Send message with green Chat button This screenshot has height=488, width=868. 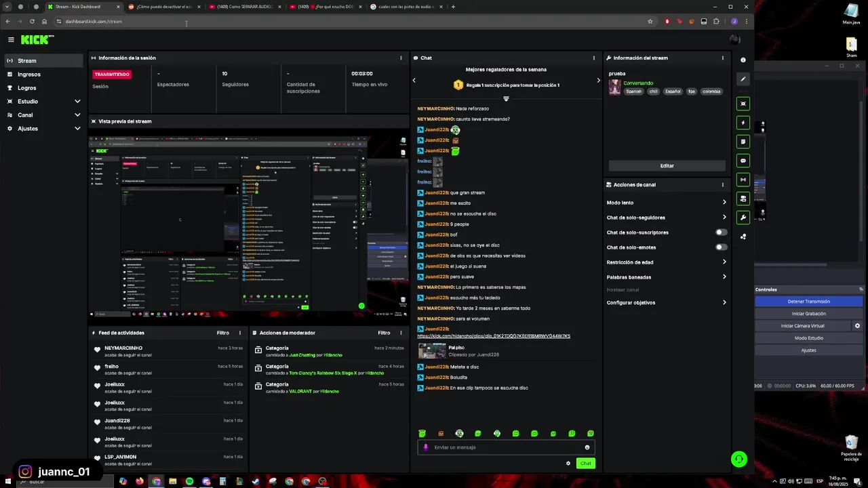click(585, 464)
